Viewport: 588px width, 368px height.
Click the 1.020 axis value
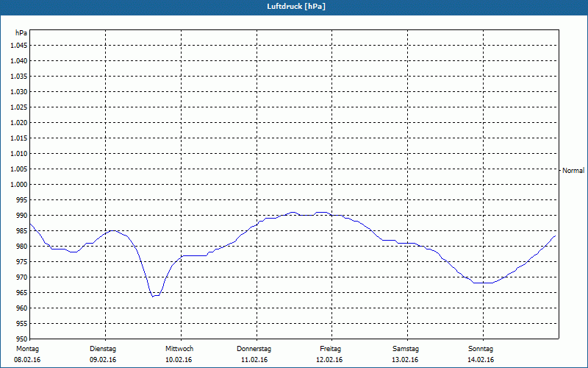tap(19, 122)
